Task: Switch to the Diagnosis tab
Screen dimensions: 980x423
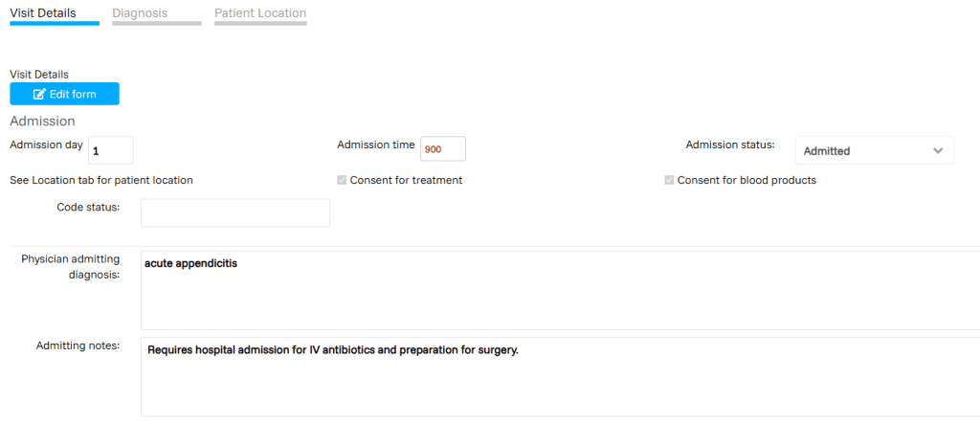Action: (x=140, y=13)
